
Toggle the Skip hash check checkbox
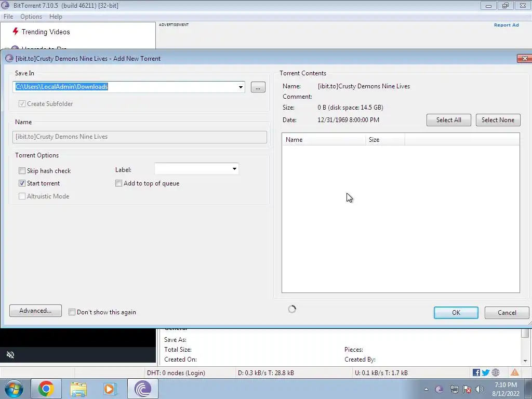click(22, 170)
